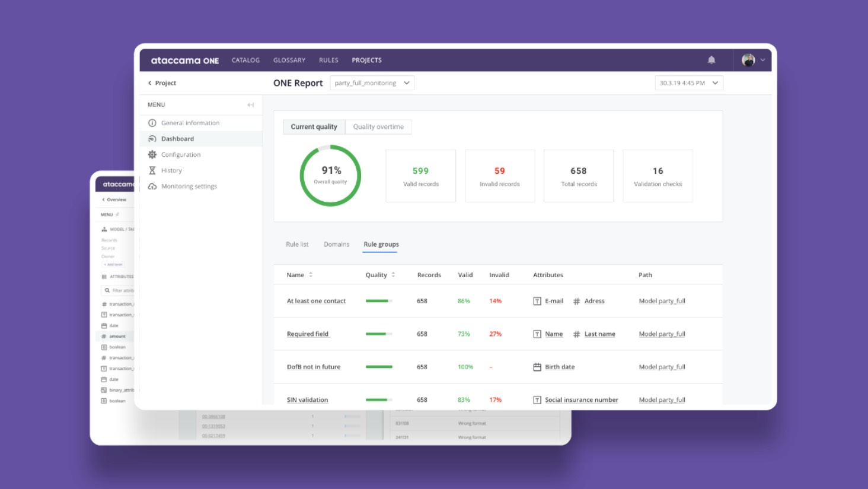Open notifications via the bell icon
868x489 pixels.
[x=711, y=60]
